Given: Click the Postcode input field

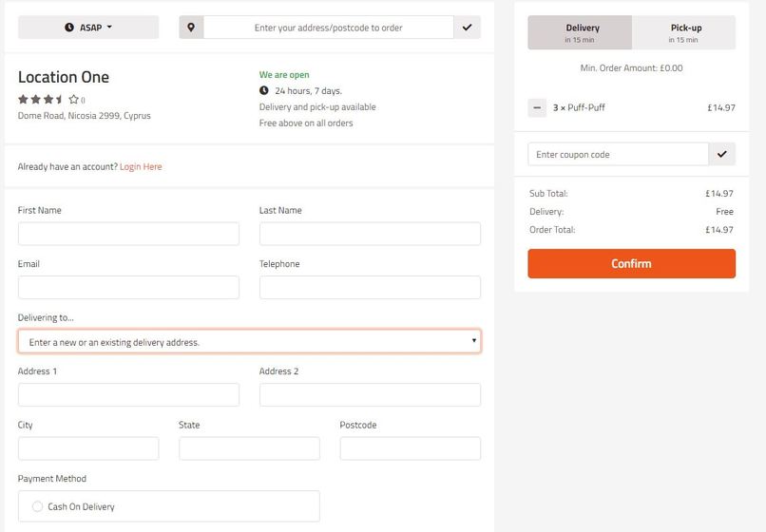Looking at the screenshot, I should point(411,448).
